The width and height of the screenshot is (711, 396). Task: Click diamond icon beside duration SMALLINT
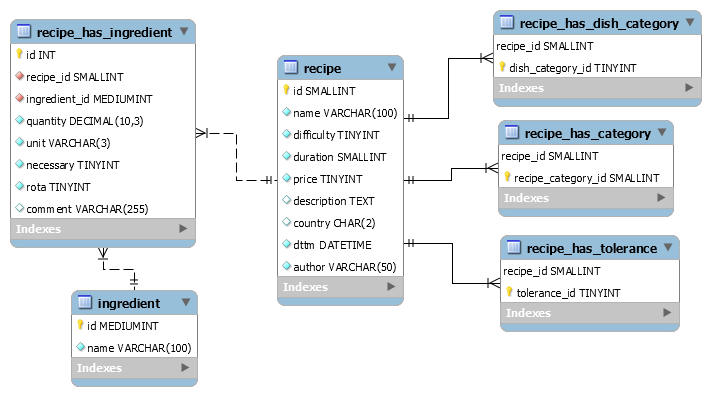pyautogui.click(x=287, y=156)
